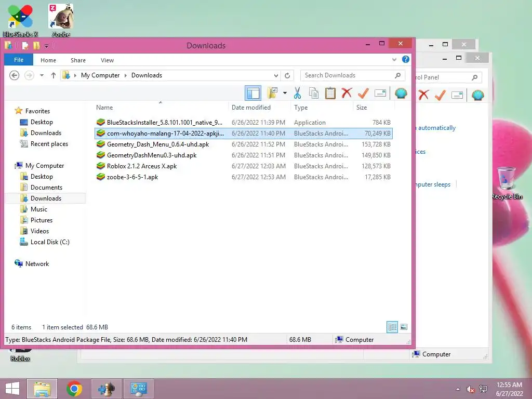Select zoobe-3-6-5-1.apk file
Image resolution: width=532 pixels, height=399 pixels.
[243, 177]
